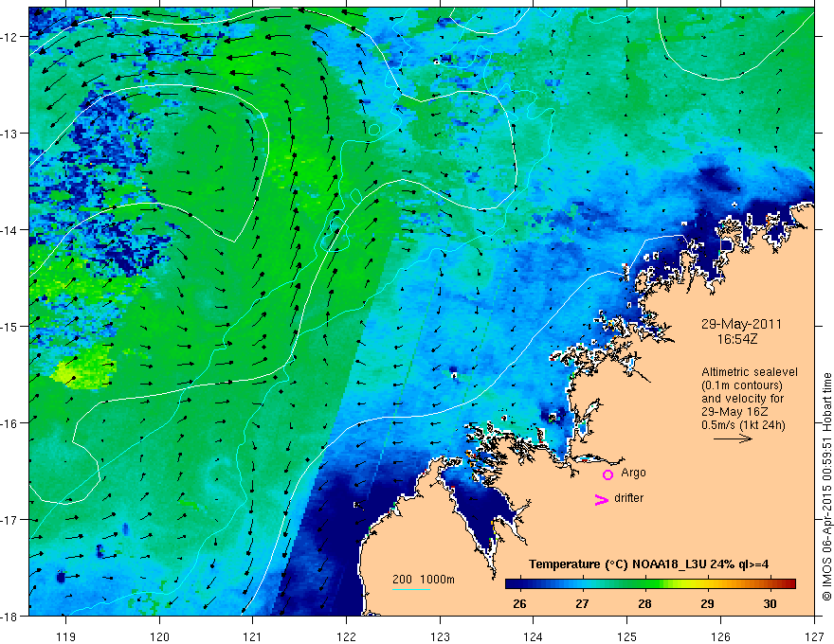The height and width of the screenshot is (644, 834).
Task: Click longitude axis label 127
Action: 814,636
